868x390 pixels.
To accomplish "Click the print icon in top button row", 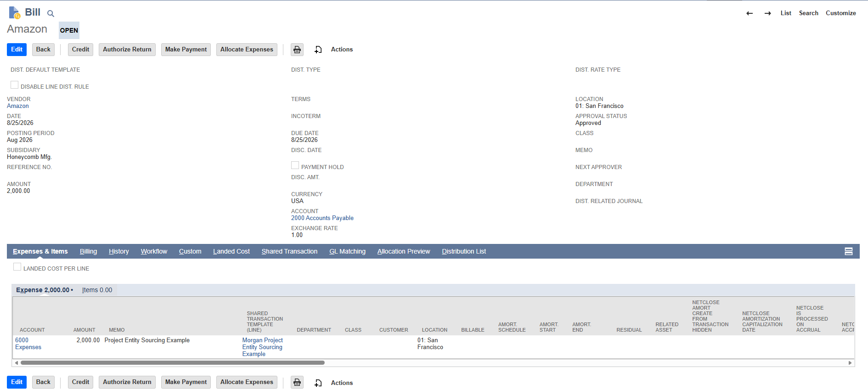I will pyautogui.click(x=297, y=50).
